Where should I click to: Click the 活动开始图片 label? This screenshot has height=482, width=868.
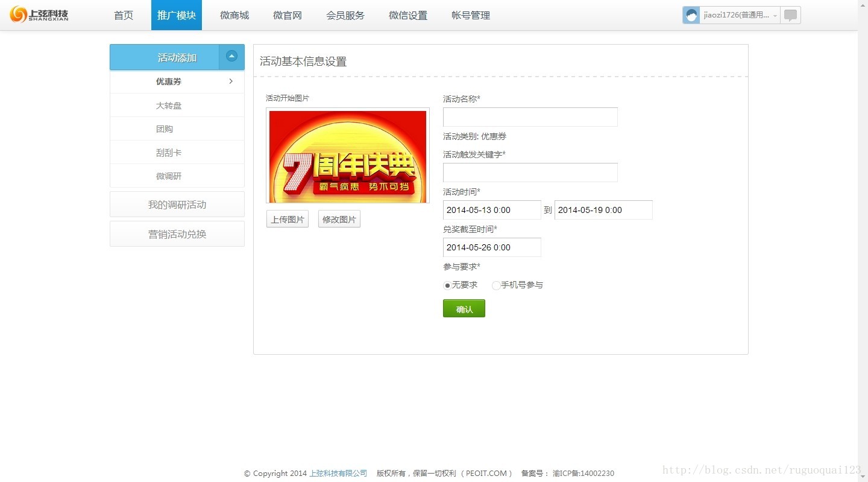tap(288, 98)
